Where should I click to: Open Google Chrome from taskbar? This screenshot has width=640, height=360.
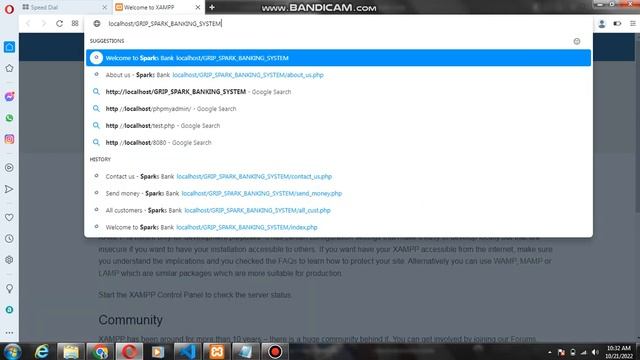point(100,351)
